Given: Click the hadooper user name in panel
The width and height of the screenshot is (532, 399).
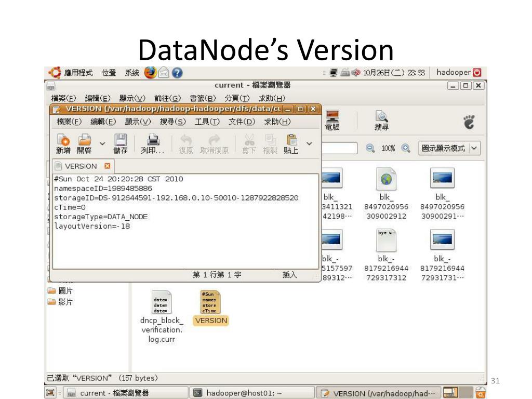Looking at the screenshot, I should (x=453, y=72).
